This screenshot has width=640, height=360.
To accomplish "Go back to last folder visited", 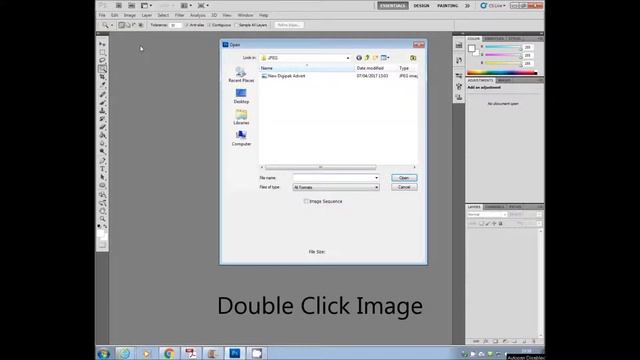I will 359,58.
